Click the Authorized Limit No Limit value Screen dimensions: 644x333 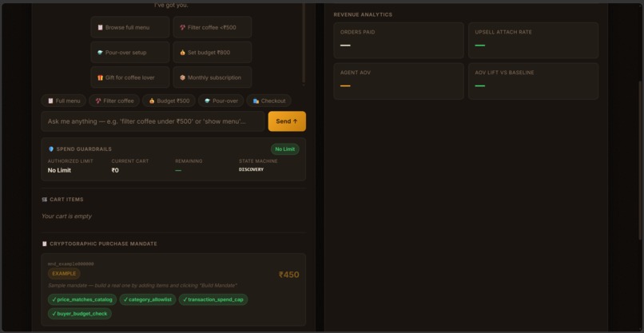tap(59, 170)
